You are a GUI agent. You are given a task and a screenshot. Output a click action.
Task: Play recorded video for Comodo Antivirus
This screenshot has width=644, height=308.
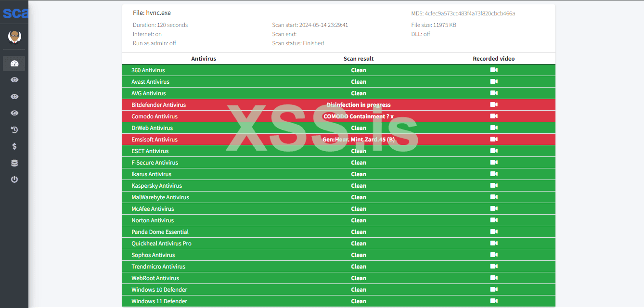494,116
